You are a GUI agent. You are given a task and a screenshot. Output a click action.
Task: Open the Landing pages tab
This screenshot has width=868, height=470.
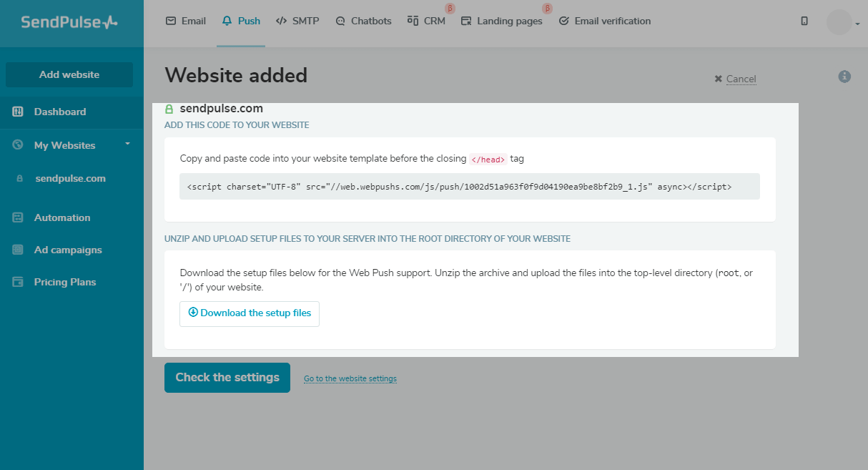click(501, 21)
